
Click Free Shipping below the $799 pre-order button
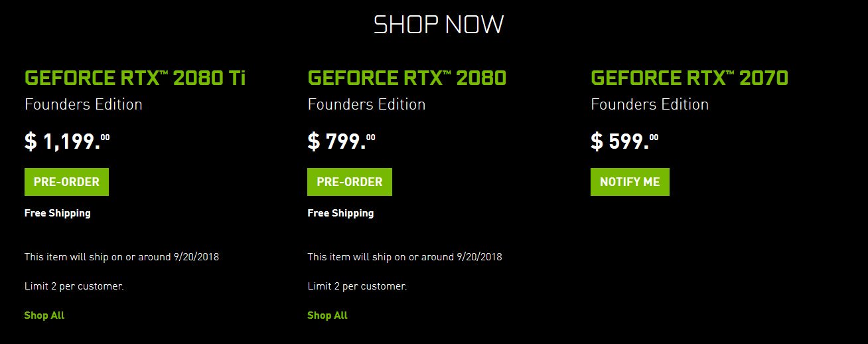[340, 213]
